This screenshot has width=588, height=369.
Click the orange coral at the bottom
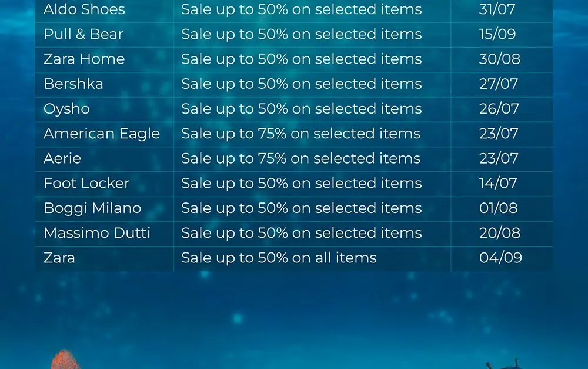(65, 360)
